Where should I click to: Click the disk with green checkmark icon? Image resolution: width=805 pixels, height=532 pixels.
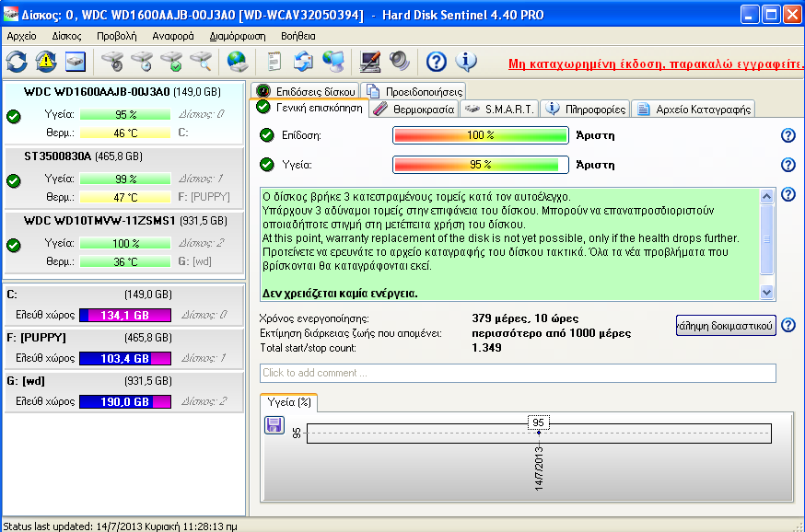pyautogui.click(x=171, y=62)
